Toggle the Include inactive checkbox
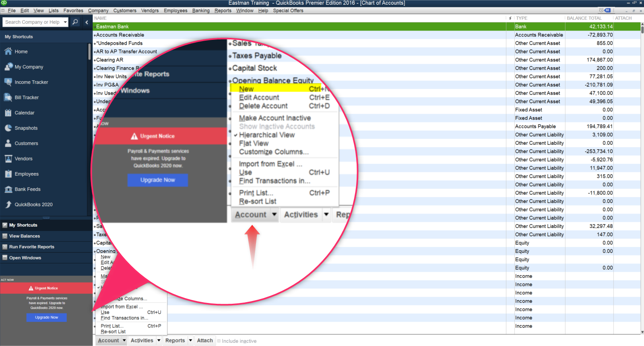Screen dimensions: 644x346 pyautogui.click(x=219, y=341)
